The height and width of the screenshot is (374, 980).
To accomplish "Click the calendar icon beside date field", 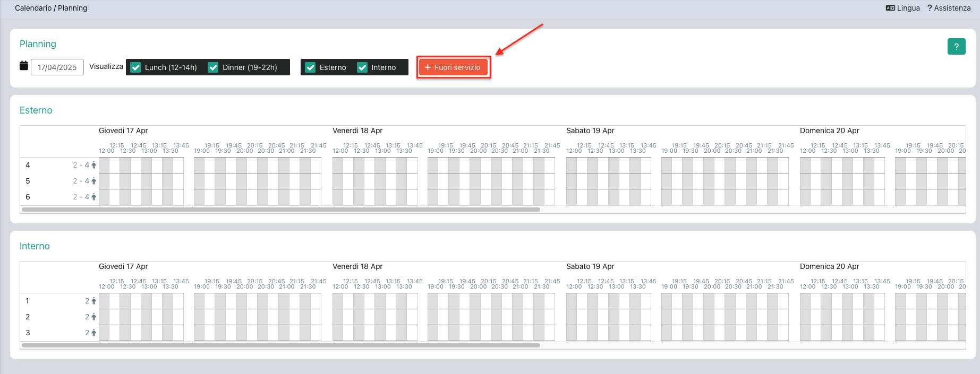I will point(24,66).
